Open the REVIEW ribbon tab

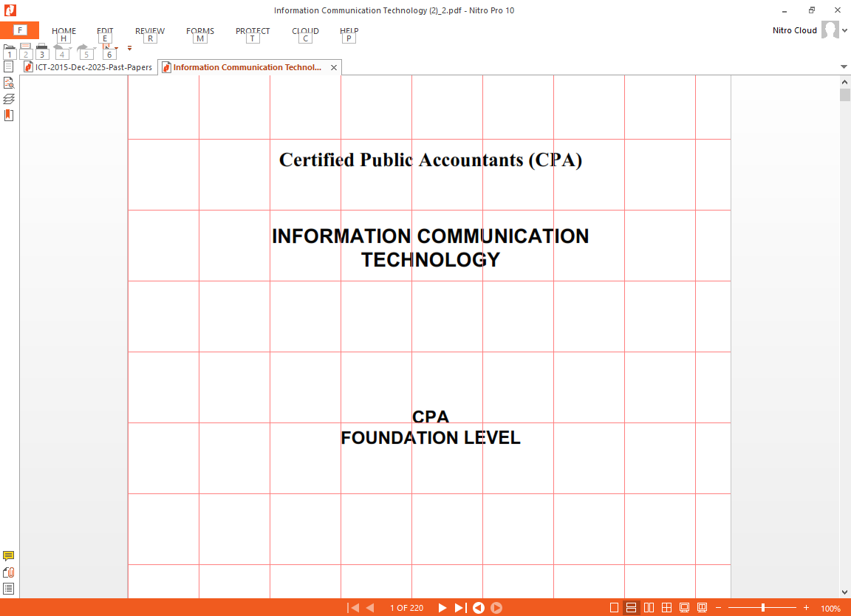(150, 31)
